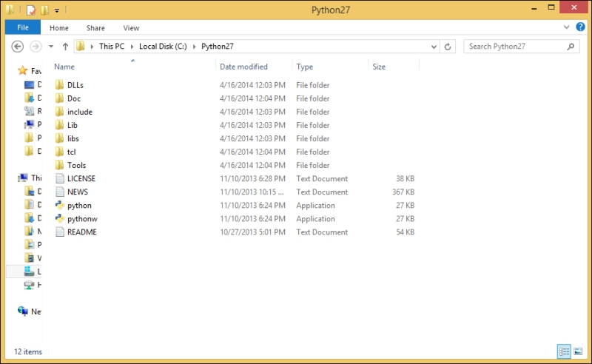Screen dimensions: 592x364
Task: Click the Forward navigation arrow
Action: click(36, 47)
